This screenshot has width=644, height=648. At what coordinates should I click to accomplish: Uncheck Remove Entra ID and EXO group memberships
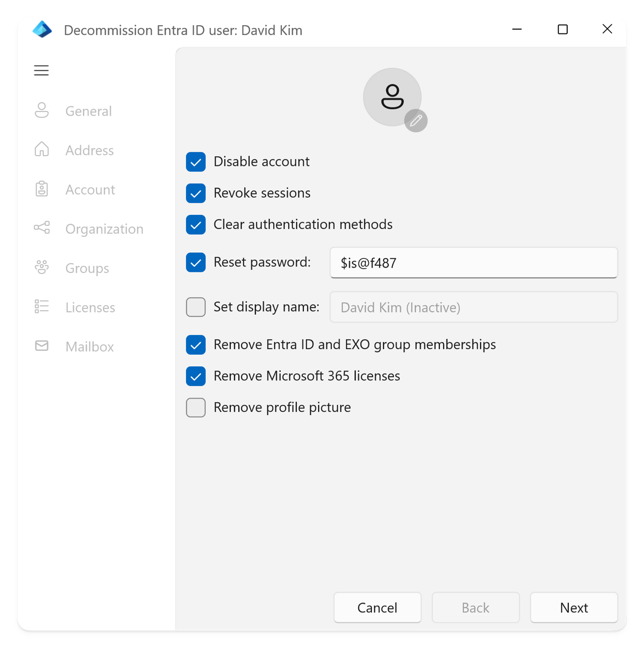tap(196, 345)
